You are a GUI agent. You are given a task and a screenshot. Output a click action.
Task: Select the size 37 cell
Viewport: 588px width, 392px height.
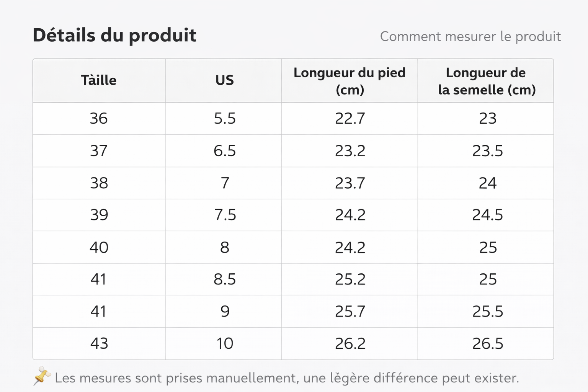tap(99, 151)
